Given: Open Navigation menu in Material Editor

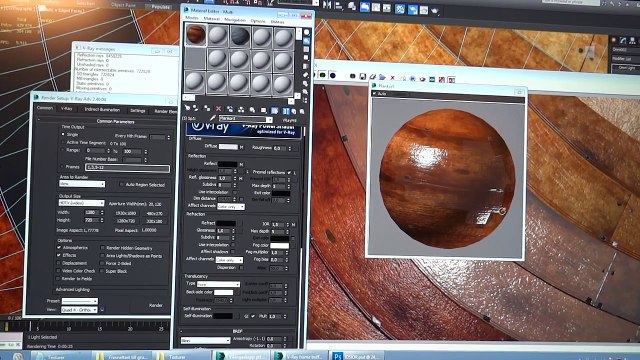Looking at the screenshot, I should [x=235, y=20].
